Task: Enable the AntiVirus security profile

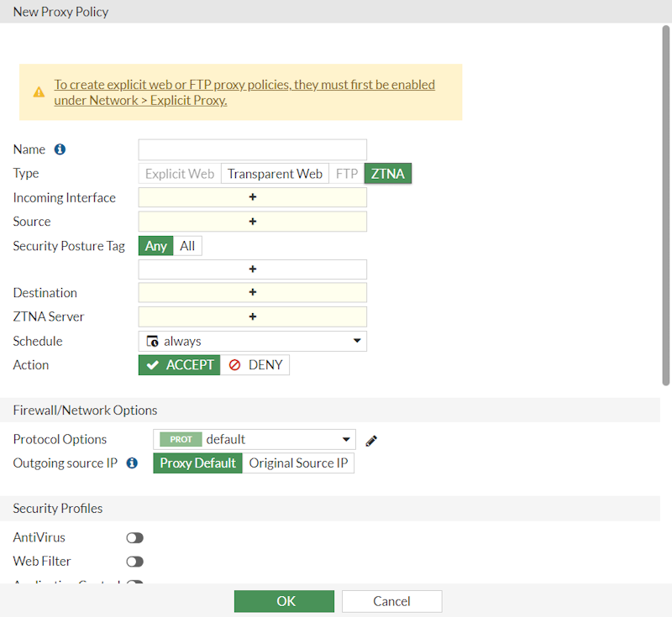Action: [134, 537]
